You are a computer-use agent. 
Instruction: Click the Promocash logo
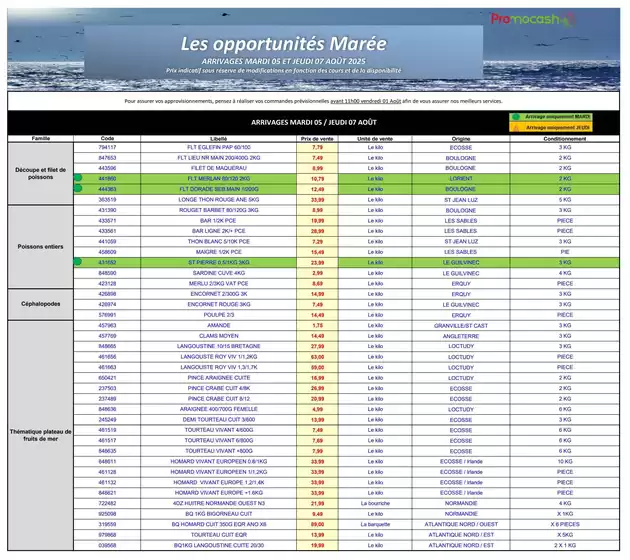(533, 19)
